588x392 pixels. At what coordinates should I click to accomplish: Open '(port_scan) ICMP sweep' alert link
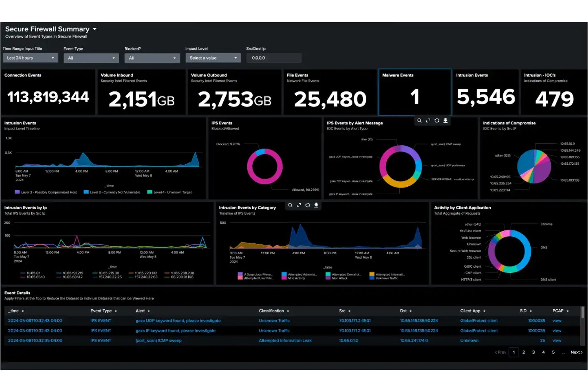click(x=159, y=341)
